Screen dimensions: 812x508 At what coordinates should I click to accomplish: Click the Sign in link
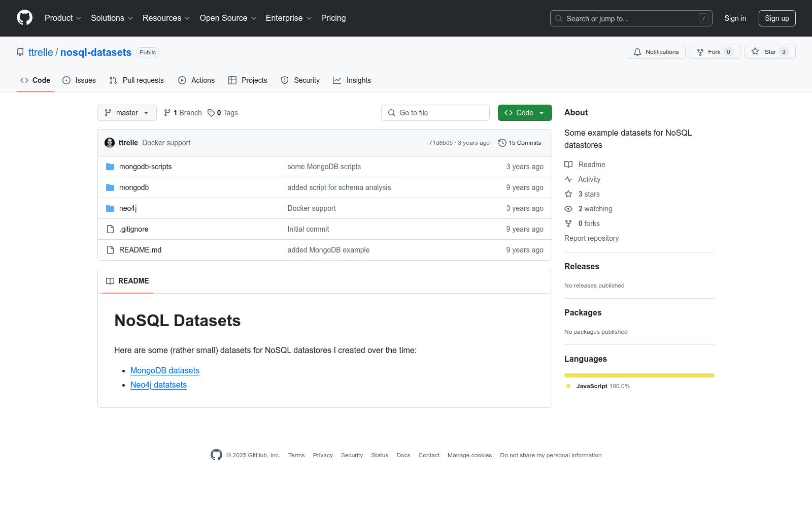click(x=735, y=18)
